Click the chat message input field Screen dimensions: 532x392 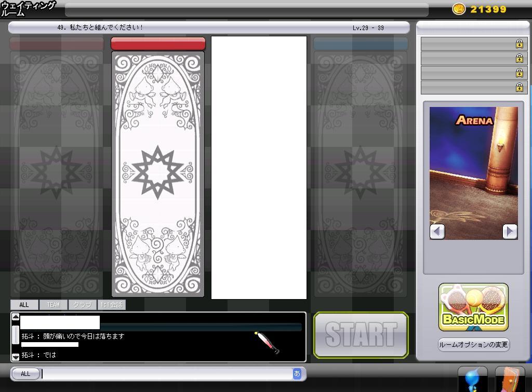166,374
